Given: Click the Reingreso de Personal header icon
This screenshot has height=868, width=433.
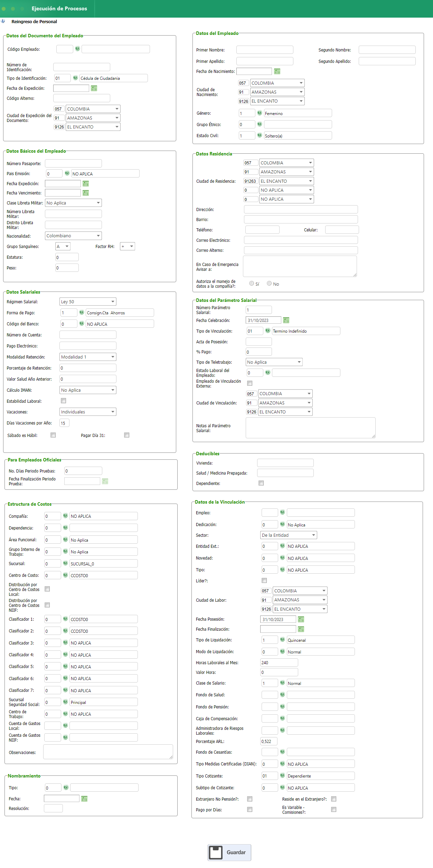Looking at the screenshot, I should click(x=3, y=21).
